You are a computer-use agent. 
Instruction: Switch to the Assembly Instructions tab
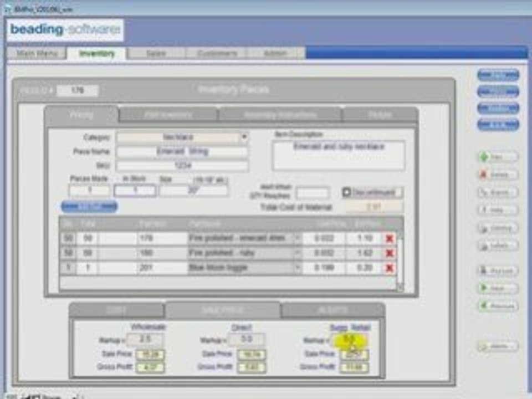[280, 115]
